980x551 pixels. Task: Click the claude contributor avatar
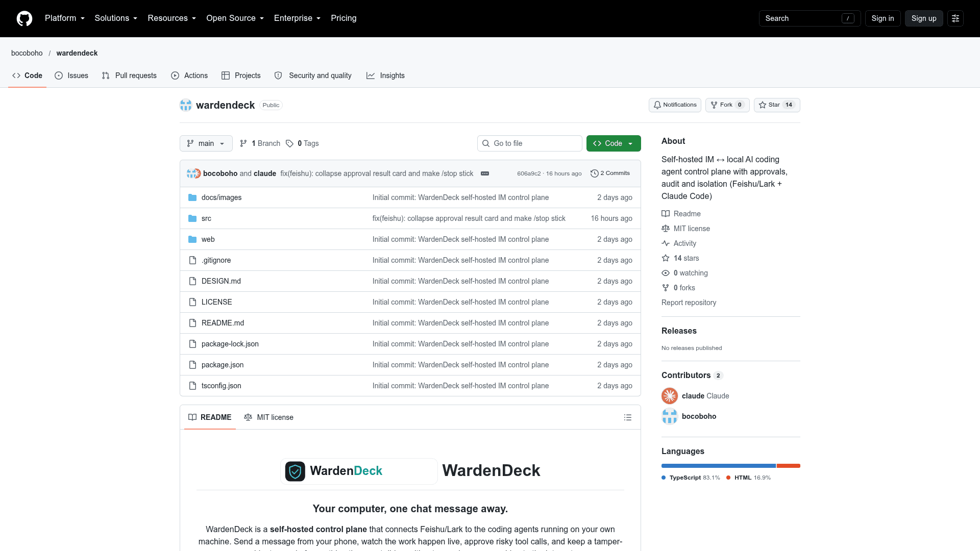pos(670,396)
